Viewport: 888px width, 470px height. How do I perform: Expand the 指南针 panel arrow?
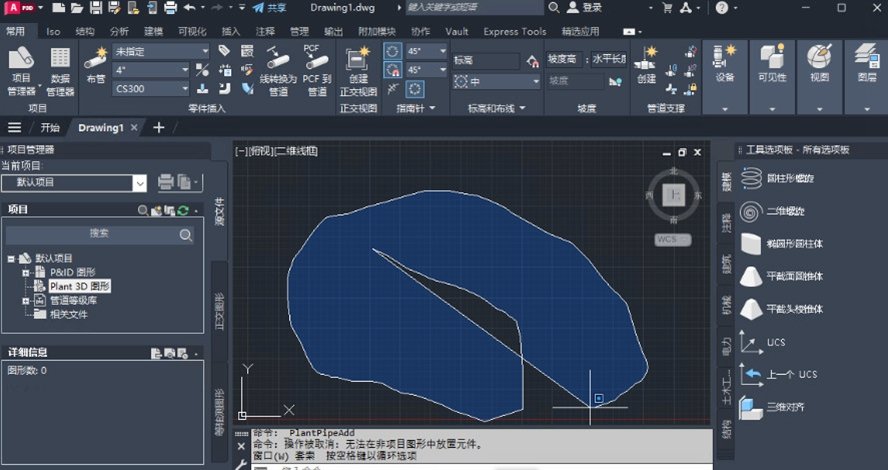click(433, 108)
